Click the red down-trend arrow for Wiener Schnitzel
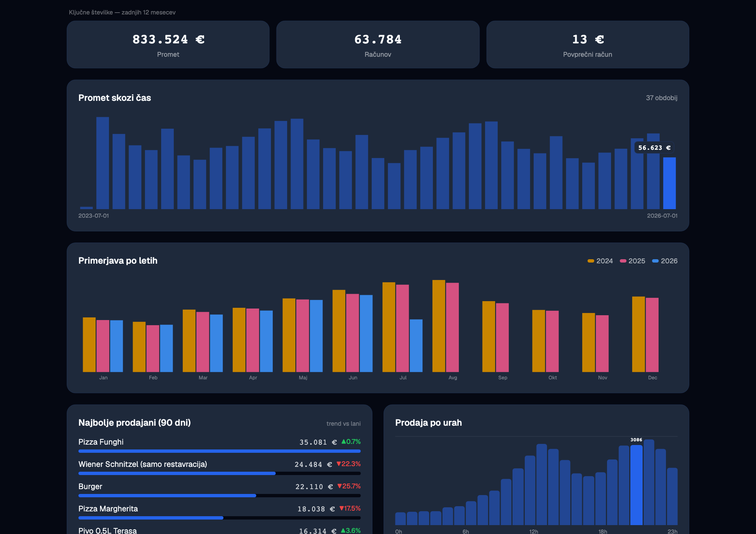Viewport: 756px width, 534px height. point(339,464)
